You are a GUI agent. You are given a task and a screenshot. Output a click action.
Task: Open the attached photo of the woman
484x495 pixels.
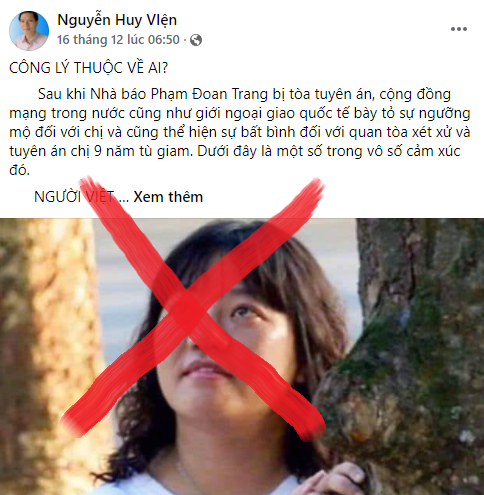coord(242,357)
